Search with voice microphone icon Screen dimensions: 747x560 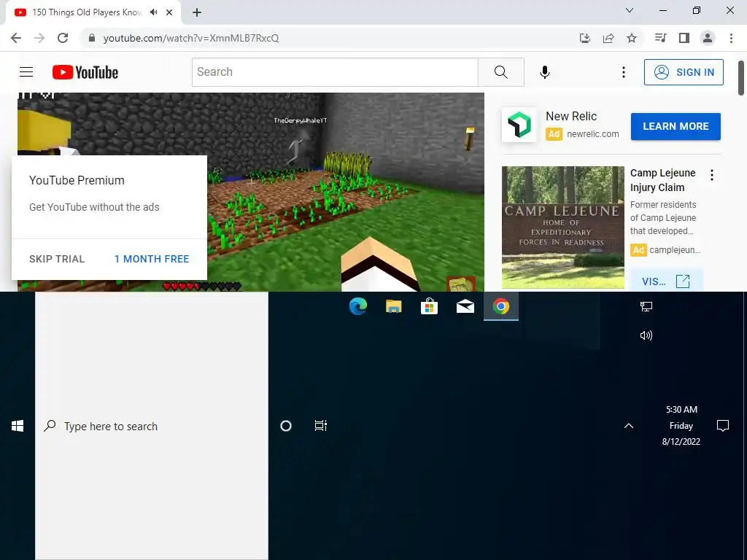545,72
